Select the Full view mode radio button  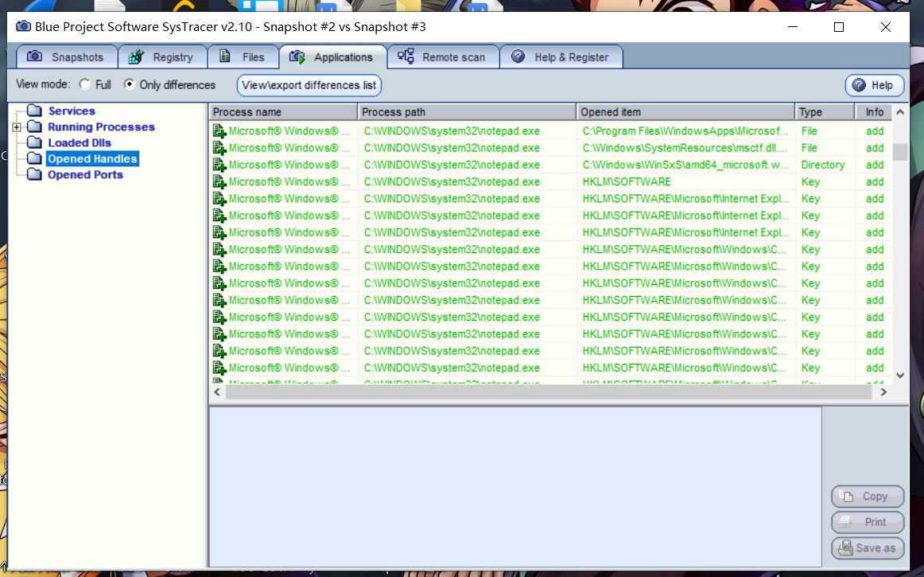[85, 84]
